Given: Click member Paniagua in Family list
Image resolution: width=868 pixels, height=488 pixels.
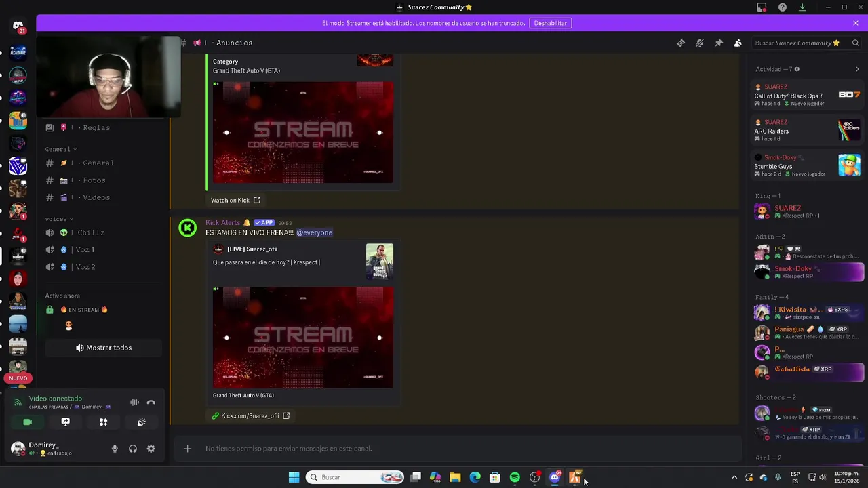Looking at the screenshot, I should click(x=807, y=332).
